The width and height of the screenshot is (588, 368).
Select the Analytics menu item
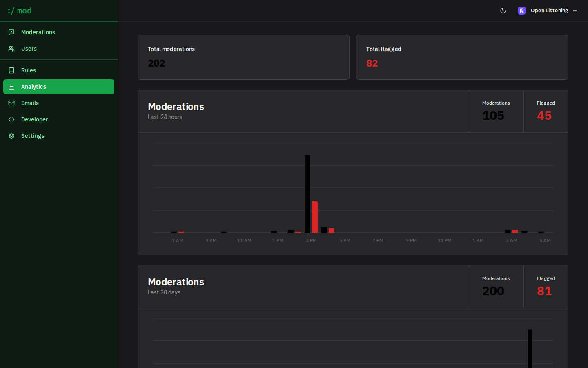click(59, 87)
